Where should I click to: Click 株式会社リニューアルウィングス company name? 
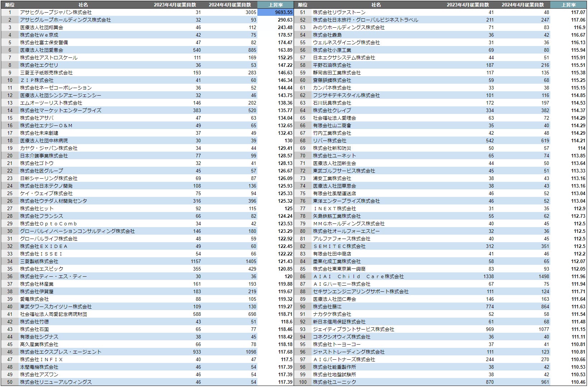point(56,382)
